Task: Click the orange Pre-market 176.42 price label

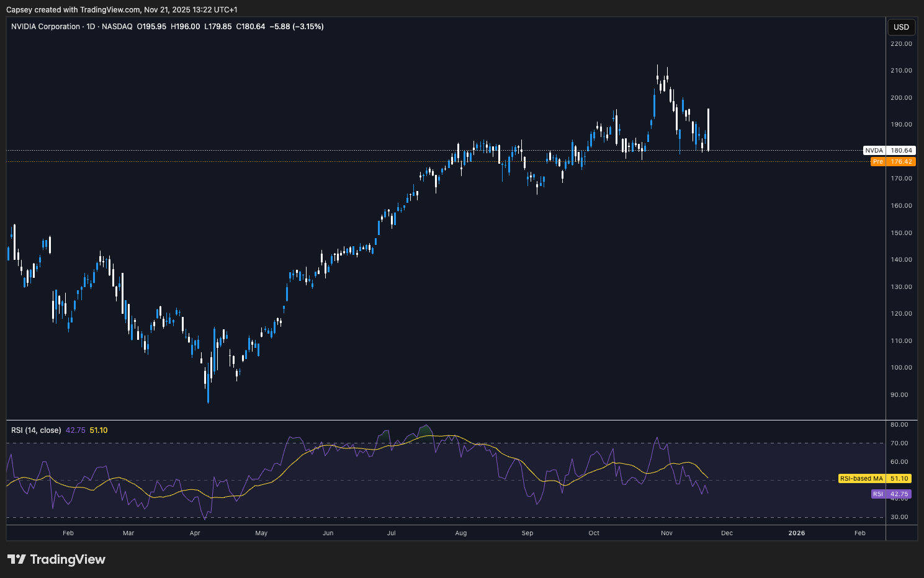Action: tap(892, 161)
